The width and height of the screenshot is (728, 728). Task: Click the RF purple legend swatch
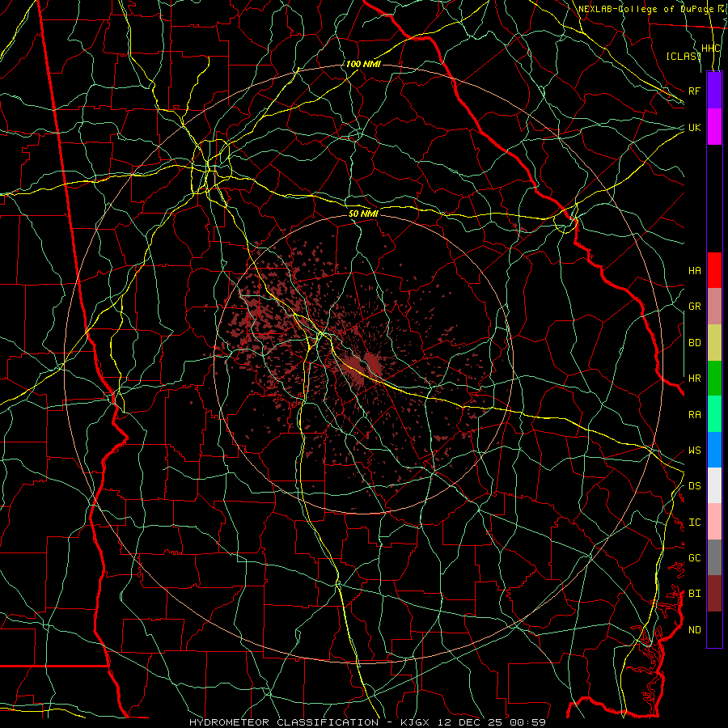[x=714, y=91]
